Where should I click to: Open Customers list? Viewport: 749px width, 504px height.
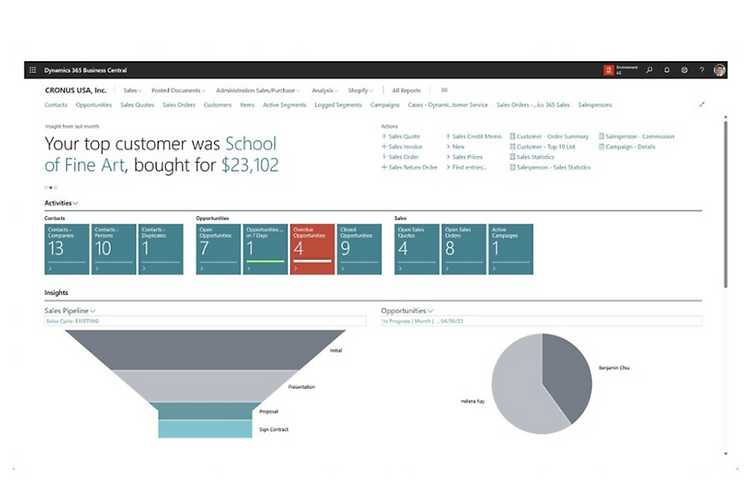(217, 105)
